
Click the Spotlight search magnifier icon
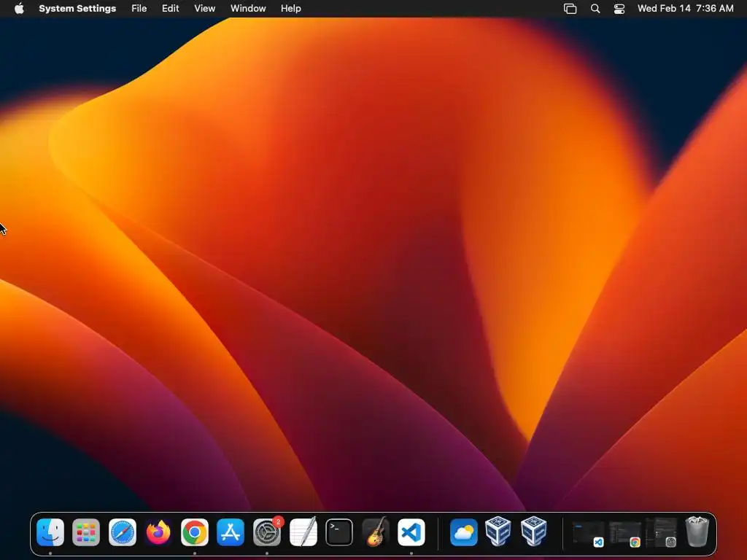595,9
